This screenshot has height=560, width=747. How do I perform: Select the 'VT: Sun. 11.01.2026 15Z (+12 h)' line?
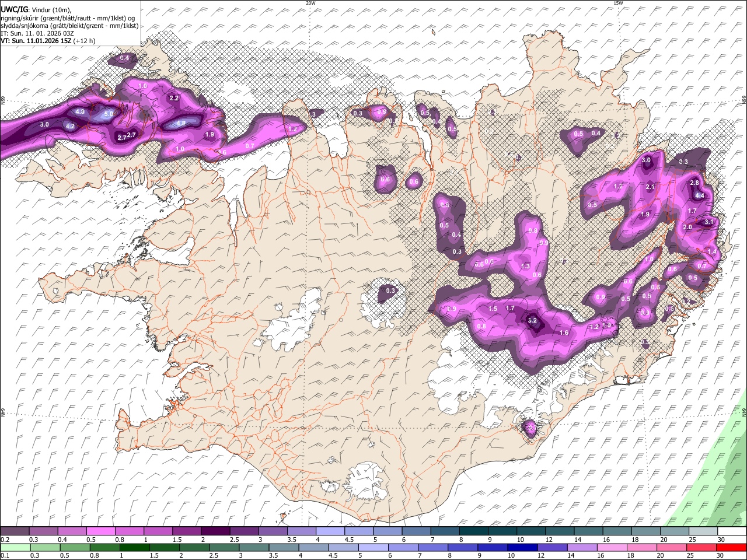tap(48, 41)
